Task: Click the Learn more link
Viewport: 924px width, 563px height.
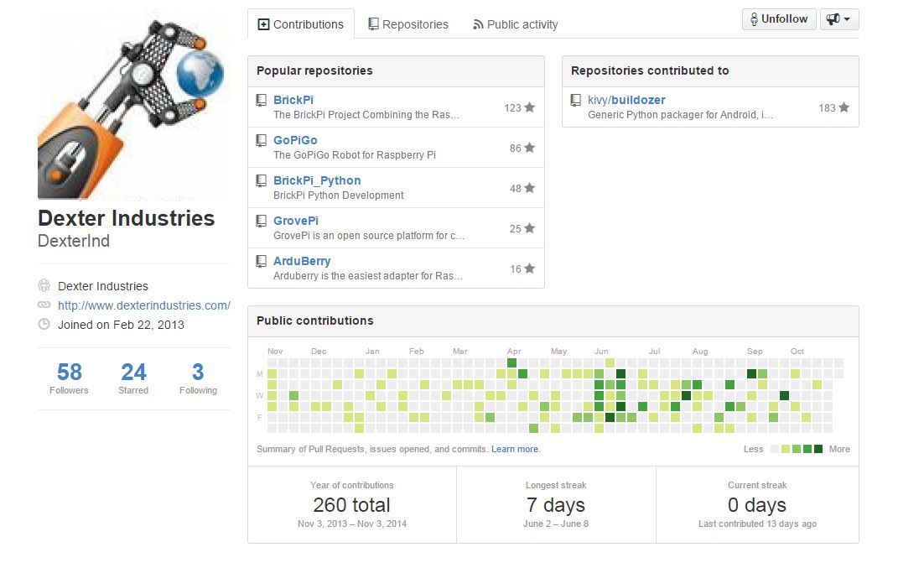Action: (x=515, y=449)
